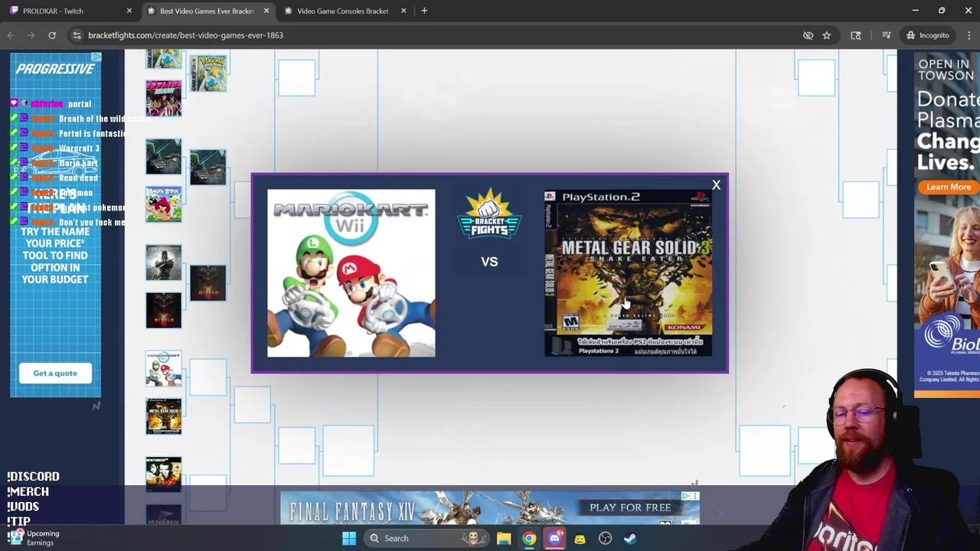Go forward to the next page

point(31,35)
